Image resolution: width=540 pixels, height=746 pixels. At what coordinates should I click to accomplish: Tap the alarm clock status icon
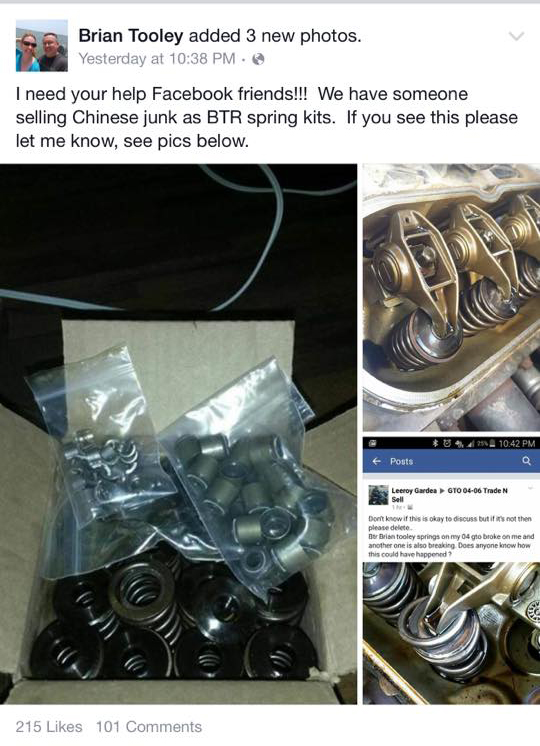click(447, 443)
